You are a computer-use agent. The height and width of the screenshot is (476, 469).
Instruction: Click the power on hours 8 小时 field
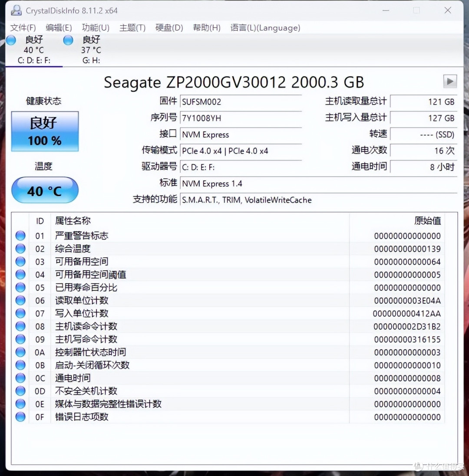click(423, 167)
